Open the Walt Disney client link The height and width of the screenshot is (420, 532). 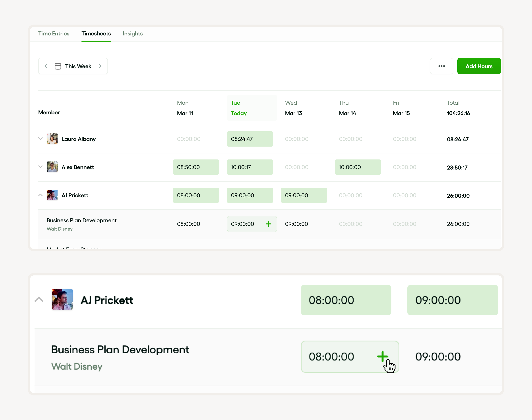pos(60,229)
